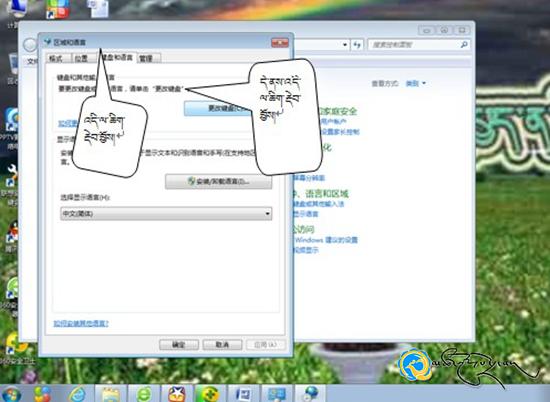Open the green 360 browser taskbar icon

[x=144, y=394]
